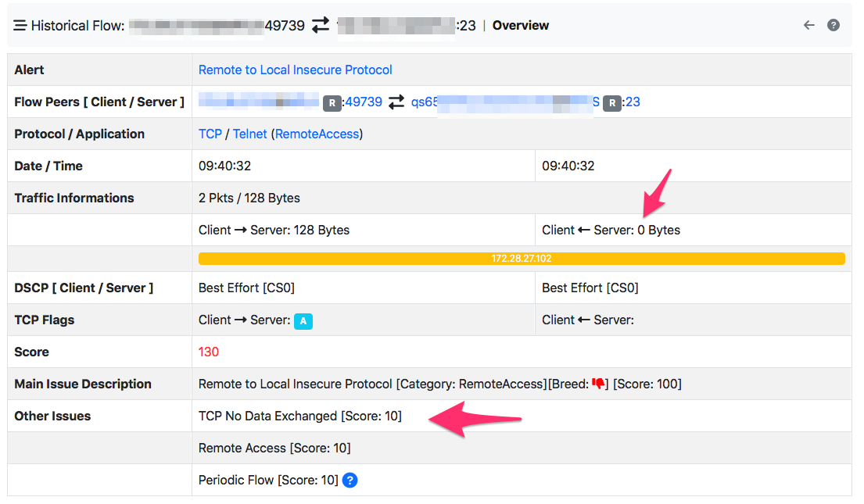Click the server port :23 link
The width and height of the screenshot is (864, 504).
(632, 102)
